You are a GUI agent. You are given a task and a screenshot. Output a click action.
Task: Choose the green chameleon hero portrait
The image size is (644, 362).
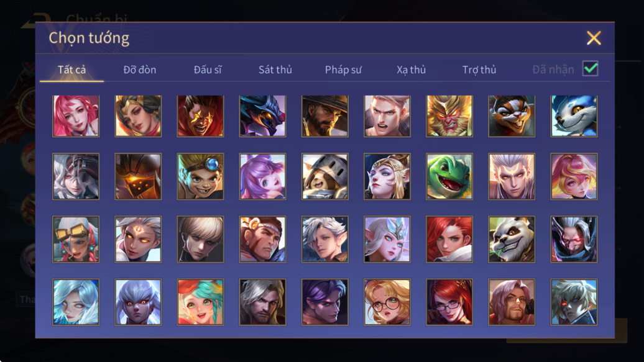449,176
